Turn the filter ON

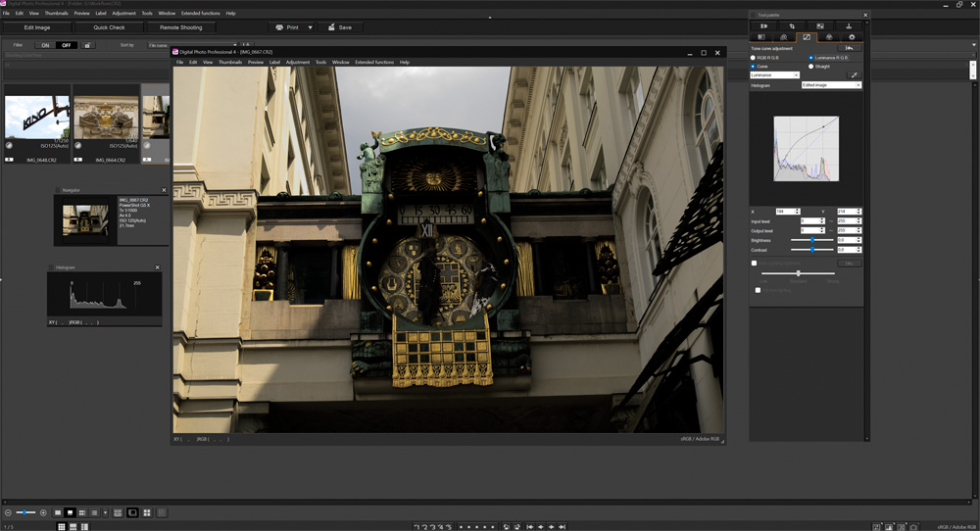(45, 45)
